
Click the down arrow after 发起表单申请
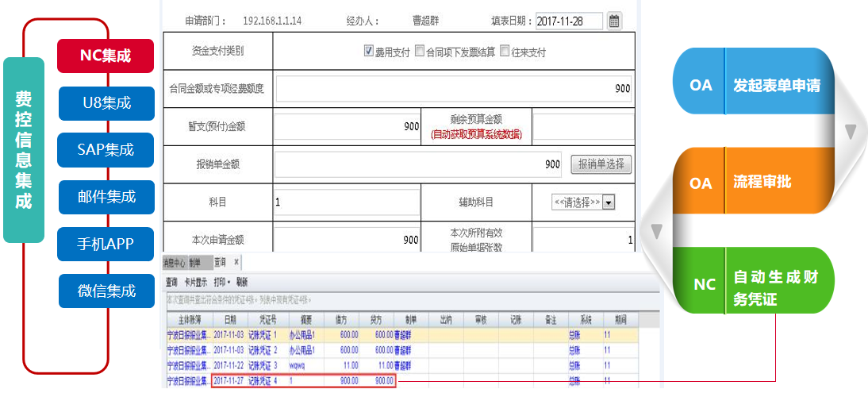tap(851, 132)
